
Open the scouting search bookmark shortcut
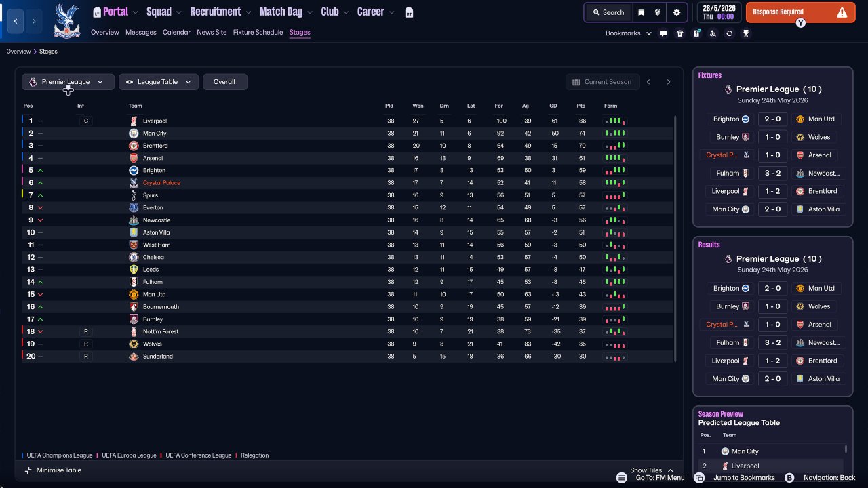(713, 33)
